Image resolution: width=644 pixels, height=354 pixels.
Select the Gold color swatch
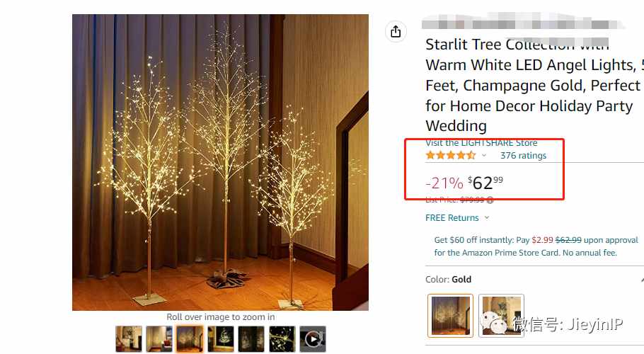coord(450,315)
